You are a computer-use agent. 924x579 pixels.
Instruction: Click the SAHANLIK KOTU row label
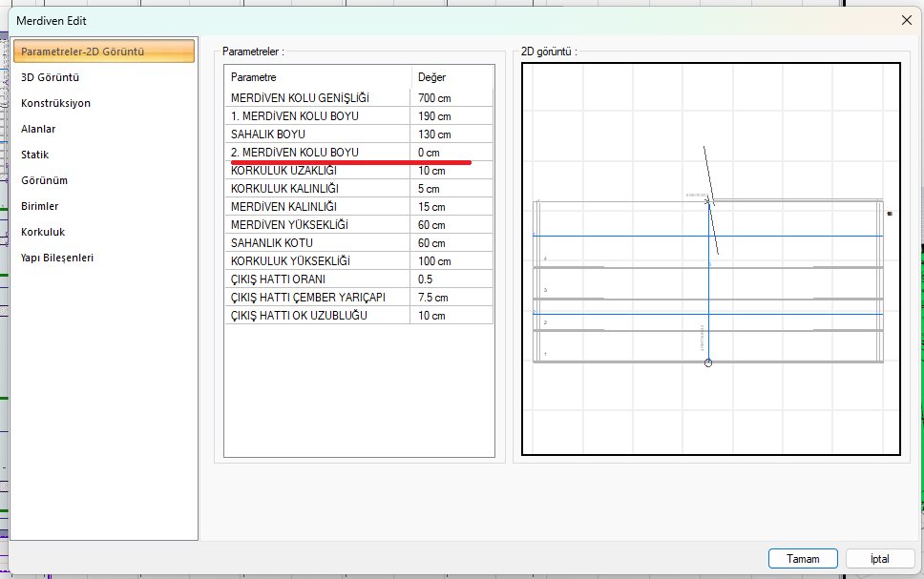click(272, 243)
